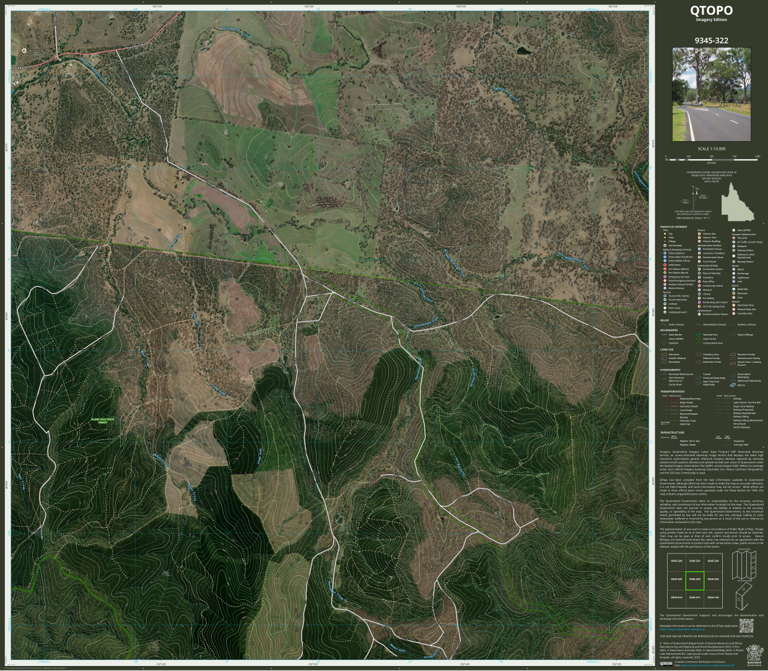Image resolution: width=768 pixels, height=671 pixels.
Task: Click the Infrastructure legend heading
Action: coord(672,432)
